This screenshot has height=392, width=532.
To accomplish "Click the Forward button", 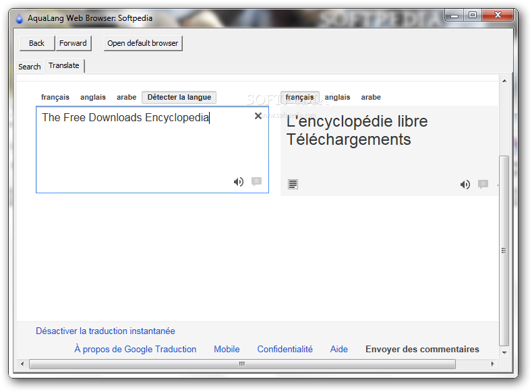I will pos(73,43).
